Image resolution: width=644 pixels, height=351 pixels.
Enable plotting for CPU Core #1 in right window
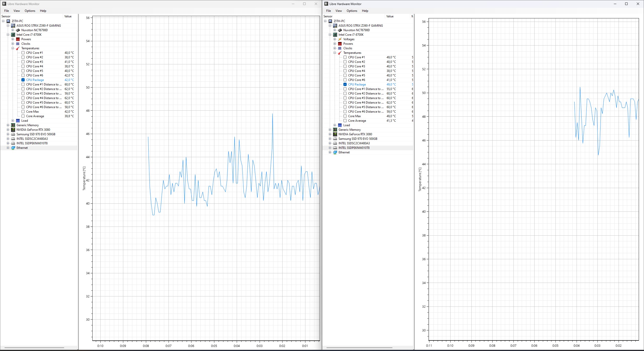pyautogui.click(x=345, y=57)
